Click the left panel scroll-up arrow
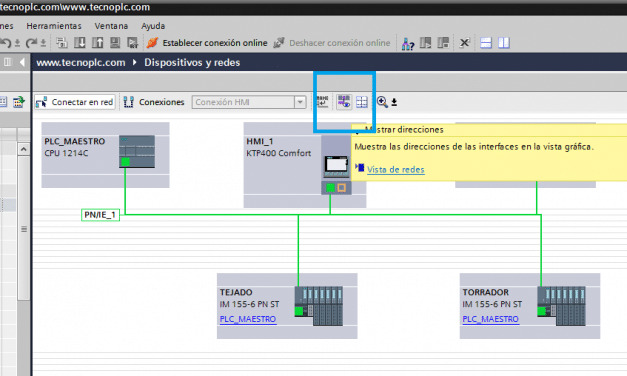Screen dimensions: 627x376 click(x=24, y=150)
